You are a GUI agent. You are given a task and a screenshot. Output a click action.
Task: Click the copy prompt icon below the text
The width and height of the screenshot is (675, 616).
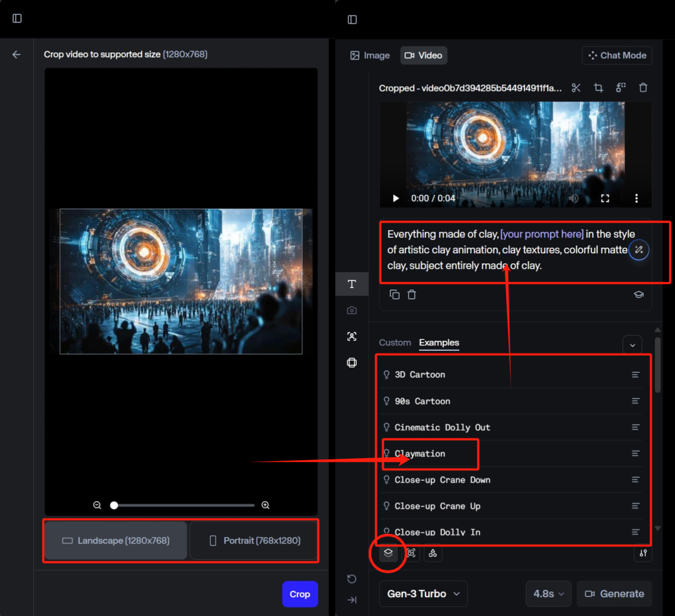(394, 294)
